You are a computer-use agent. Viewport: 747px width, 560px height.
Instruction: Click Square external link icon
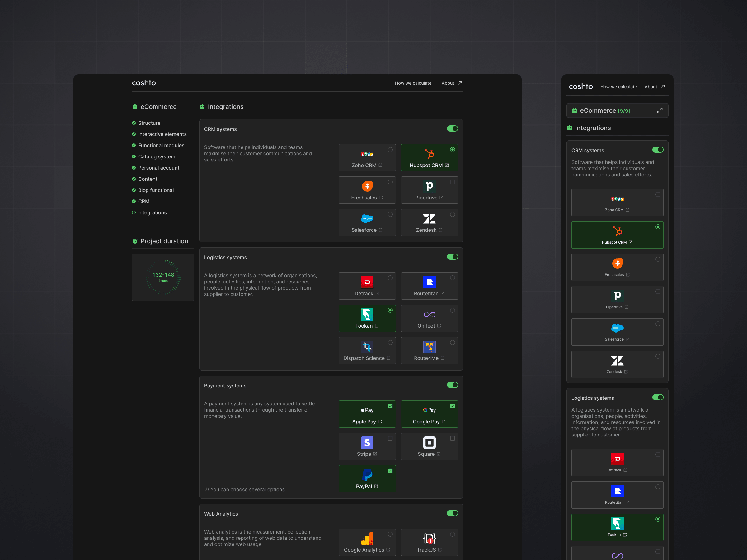[439, 454]
